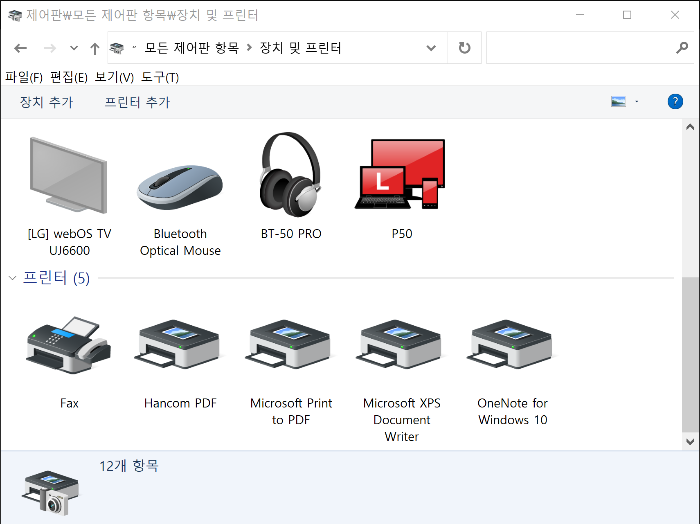Click 모든 제어판 항목 breadcrumb
The height and width of the screenshot is (524, 700).
192,47
